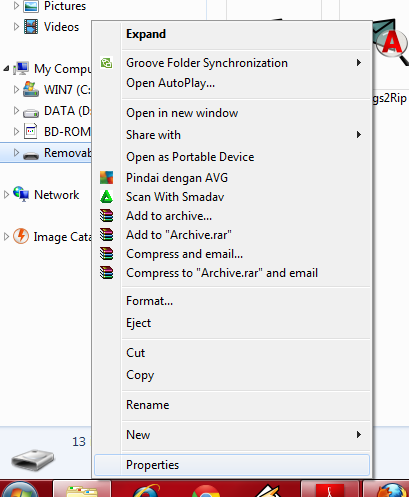
Task: Click the DATA (D:) drive icon
Action: click(x=31, y=113)
